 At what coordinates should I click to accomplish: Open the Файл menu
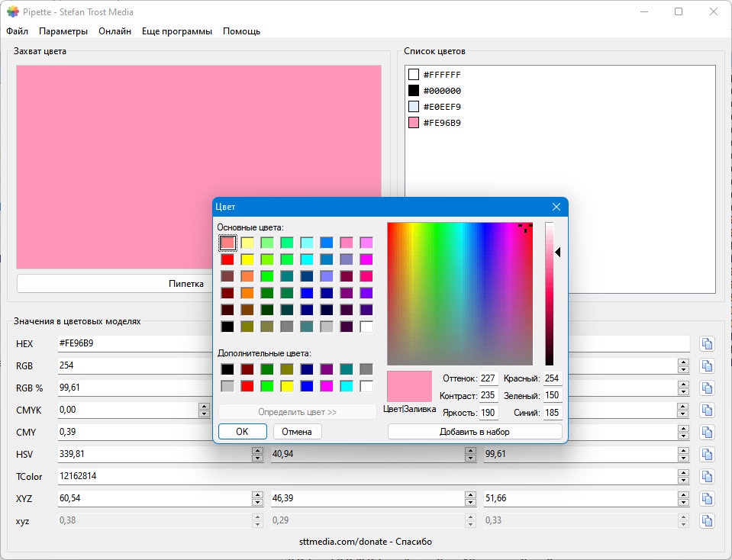click(18, 31)
